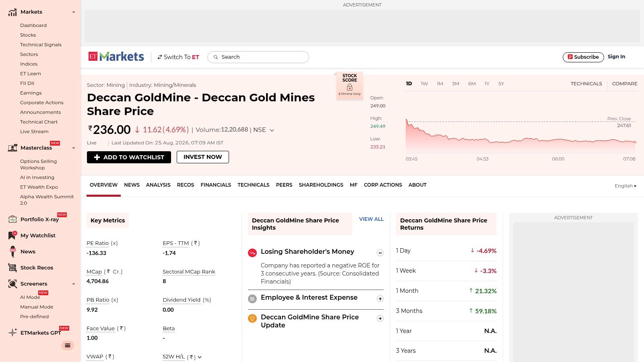The image size is (644, 362).
Task: Collapse the Screeners sidebar section
Action: (x=74, y=284)
